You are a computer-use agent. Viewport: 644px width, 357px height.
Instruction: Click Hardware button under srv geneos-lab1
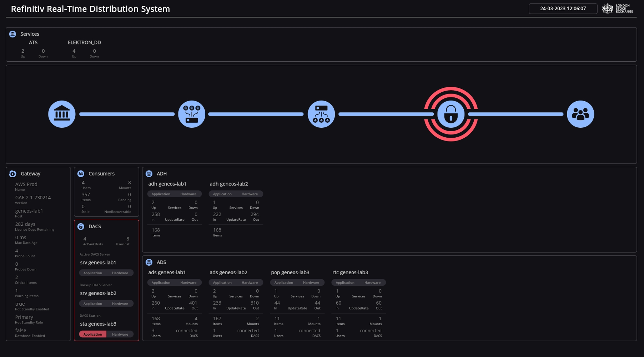point(120,273)
